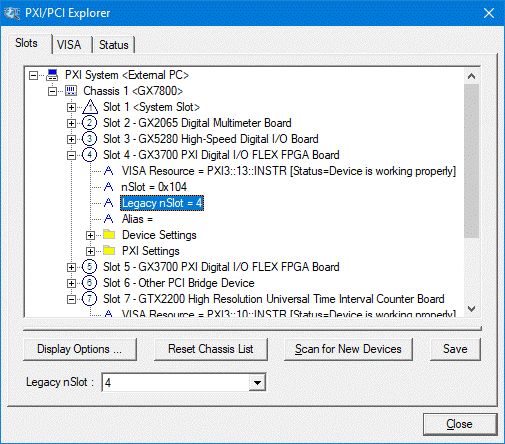
Task: Select Slot 6 - Other PCI Bridge Device
Action: [179, 283]
